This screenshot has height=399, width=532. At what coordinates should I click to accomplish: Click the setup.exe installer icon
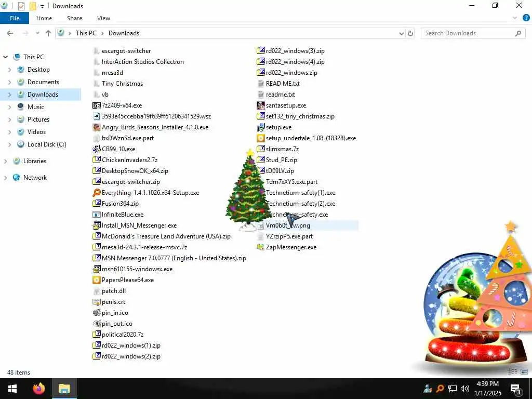pyautogui.click(x=261, y=127)
